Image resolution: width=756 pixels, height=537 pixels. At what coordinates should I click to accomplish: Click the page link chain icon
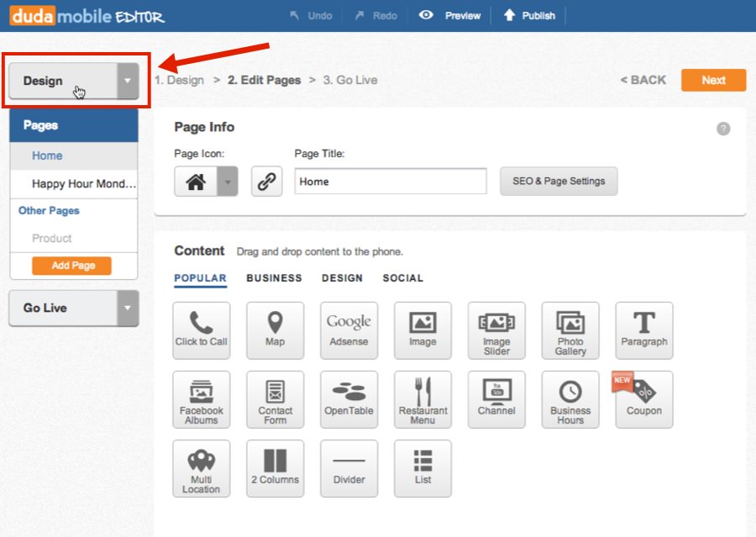[x=266, y=182]
